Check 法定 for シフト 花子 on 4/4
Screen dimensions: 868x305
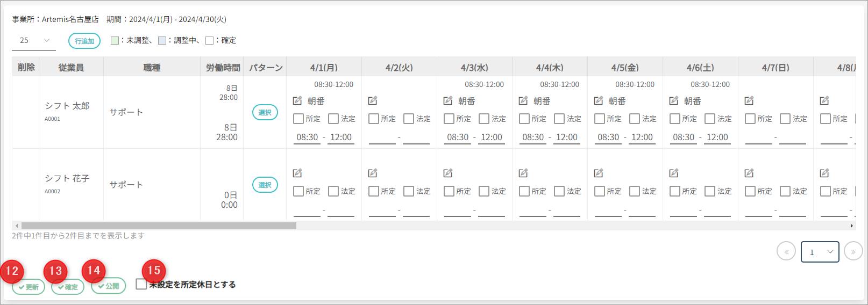tap(559, 191)
